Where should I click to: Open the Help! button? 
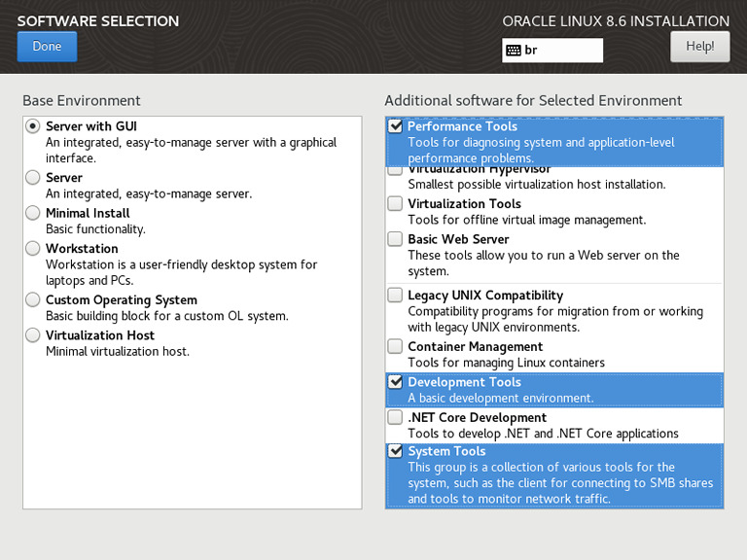tap(700, 47)
